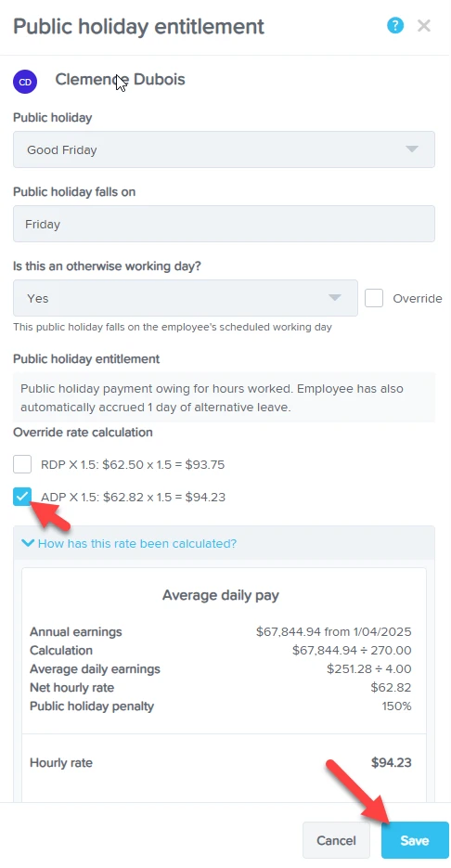Click the blue chevron beside rate calculation link
This screenshot has height=868, width=451.
click(27, 544)
